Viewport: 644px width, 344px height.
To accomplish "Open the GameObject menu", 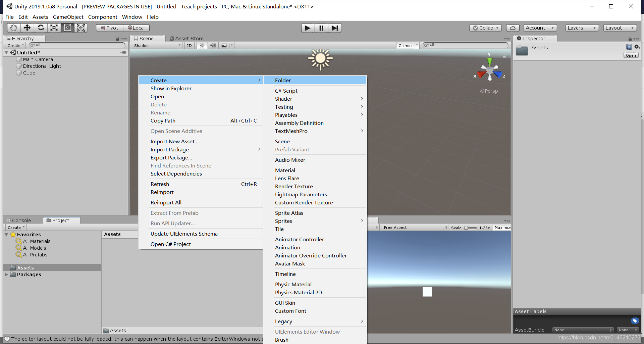I will 68,17.
